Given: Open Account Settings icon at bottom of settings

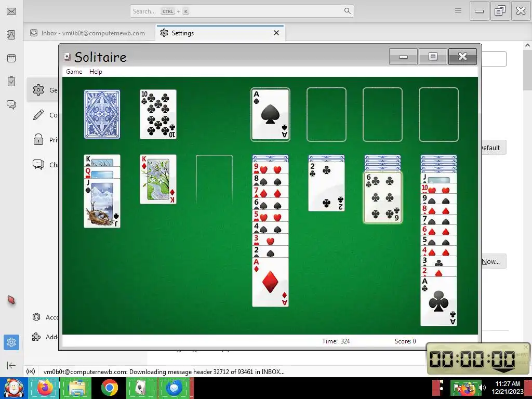Looking at the screenshot, I should click(36, 317).
